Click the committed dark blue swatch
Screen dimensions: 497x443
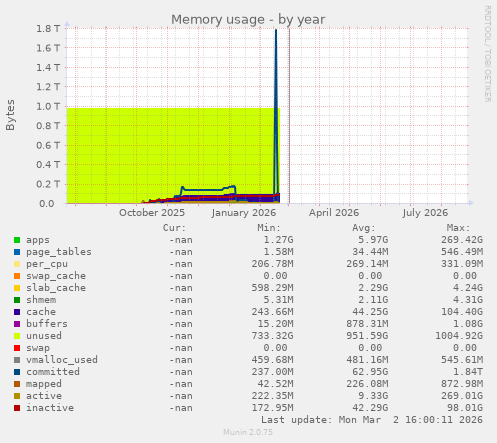pos(17,372)
